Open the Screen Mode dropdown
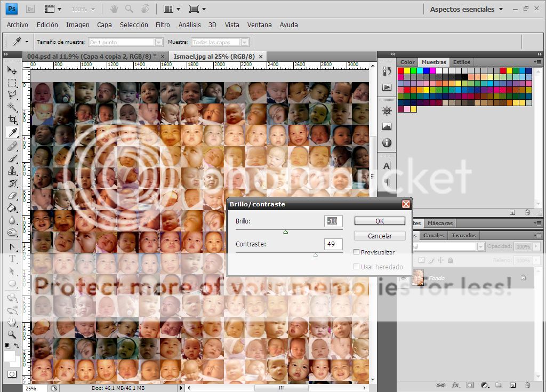 pyautogui.click(x=197, y=9)
